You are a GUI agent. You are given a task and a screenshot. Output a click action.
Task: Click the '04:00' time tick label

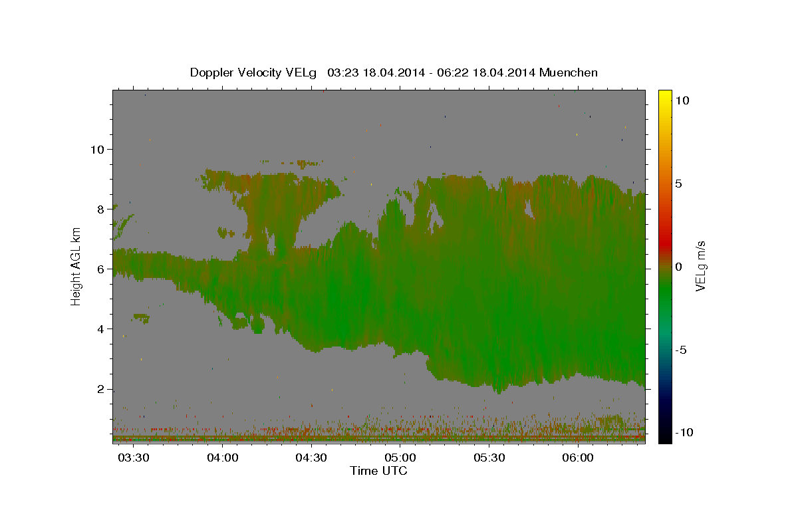click(x=223, y=458)
